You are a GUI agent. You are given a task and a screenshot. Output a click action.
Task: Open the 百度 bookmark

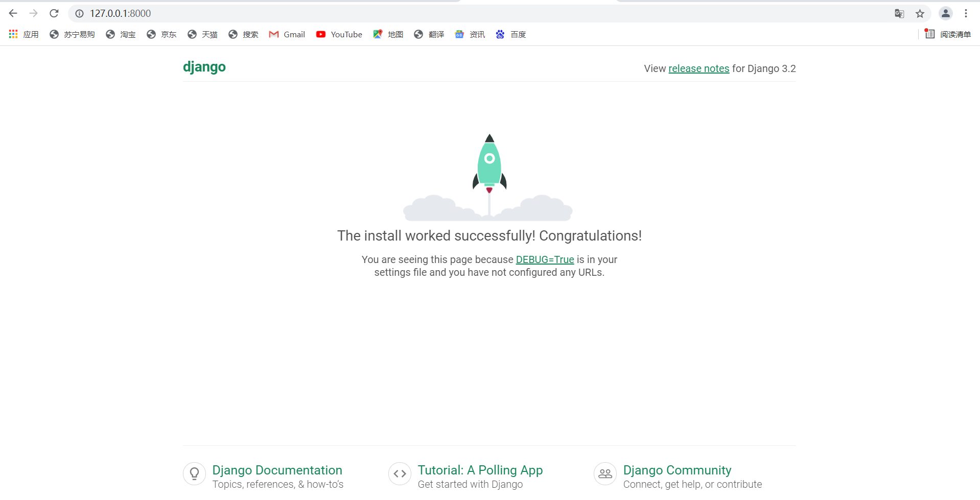pos(511,34)
